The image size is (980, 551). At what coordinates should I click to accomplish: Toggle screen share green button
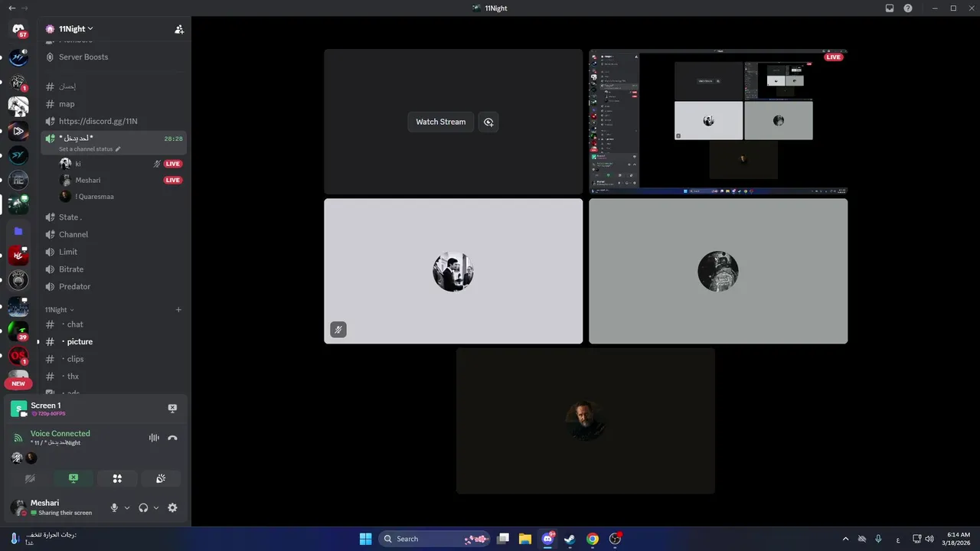[x=73, y=478]
